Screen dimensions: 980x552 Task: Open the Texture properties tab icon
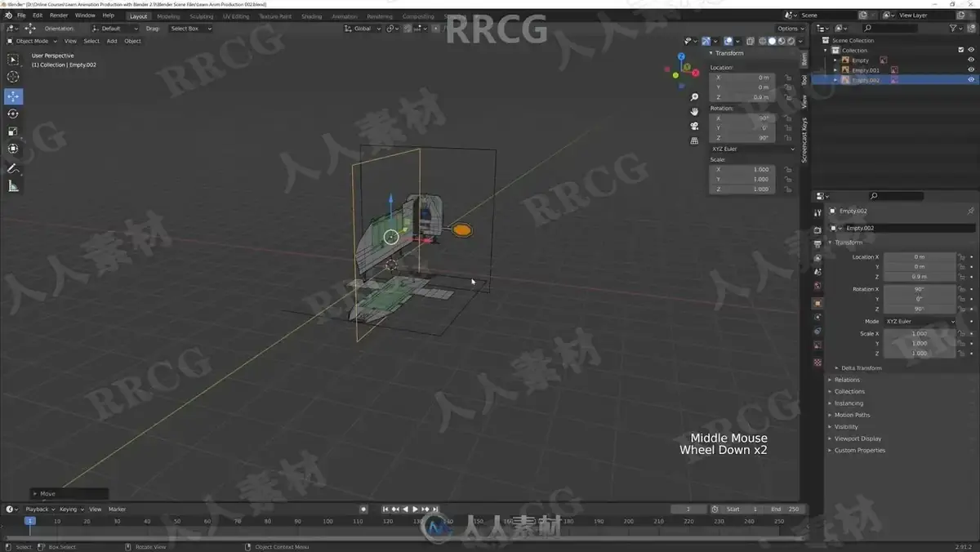point(817,362)
